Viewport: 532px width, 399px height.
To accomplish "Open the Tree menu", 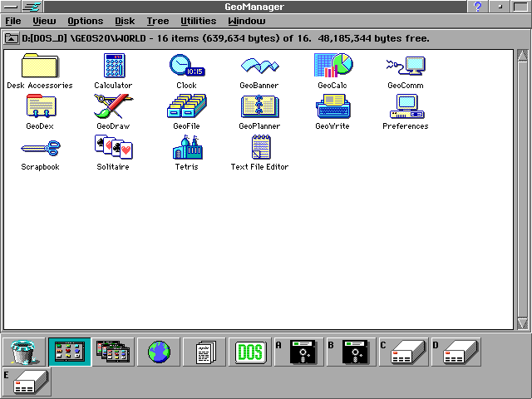I will click(158, 21).
